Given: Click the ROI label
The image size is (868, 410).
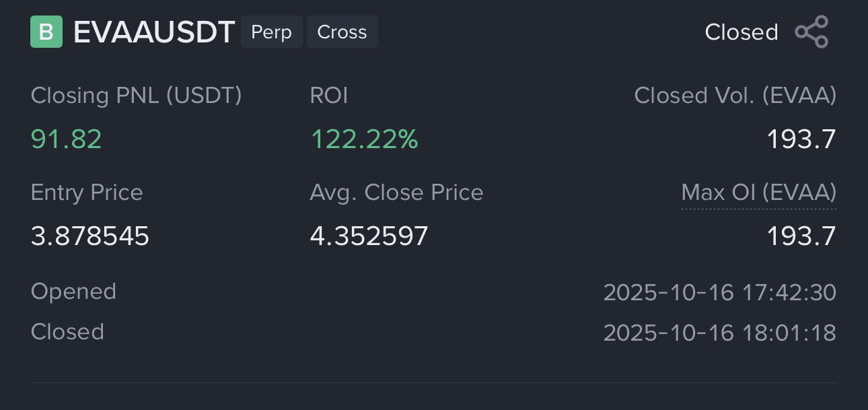Looking at the screenshot, I should (329, 96).
